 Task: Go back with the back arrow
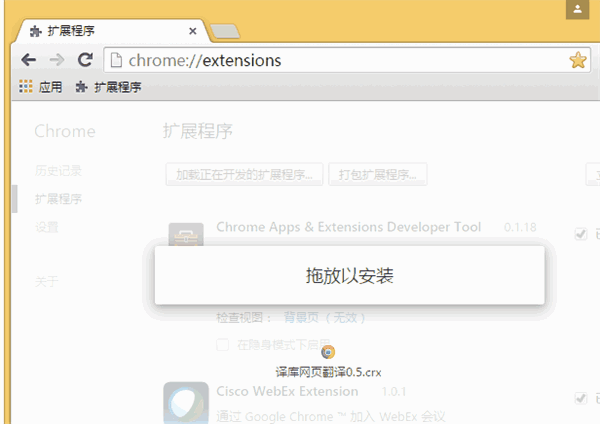29,60
